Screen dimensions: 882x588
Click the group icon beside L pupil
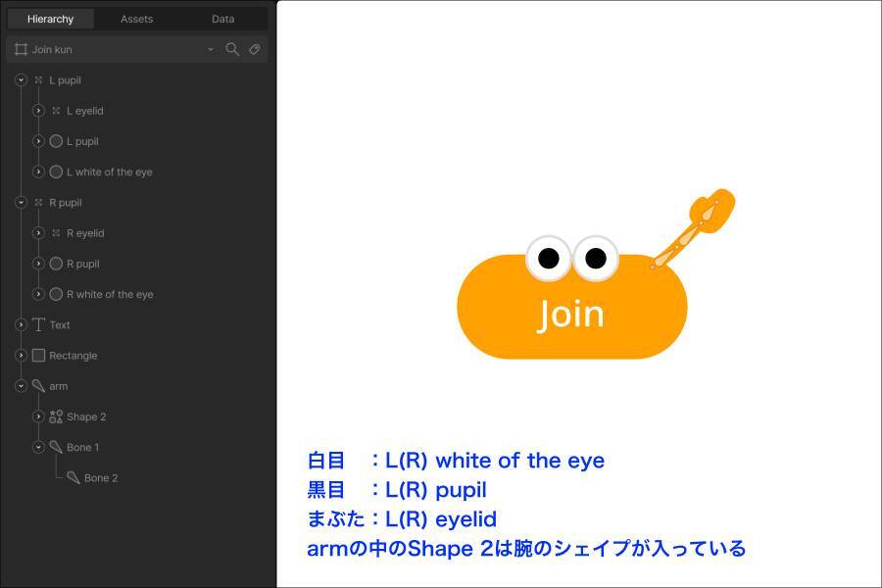click(37, 80)
